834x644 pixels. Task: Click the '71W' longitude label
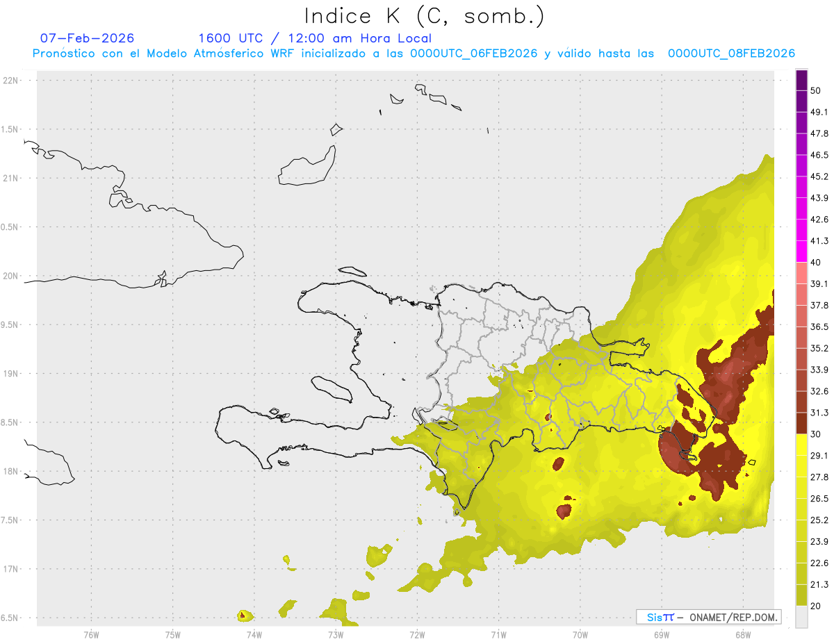pyautogui.click(x=498, y=634)
